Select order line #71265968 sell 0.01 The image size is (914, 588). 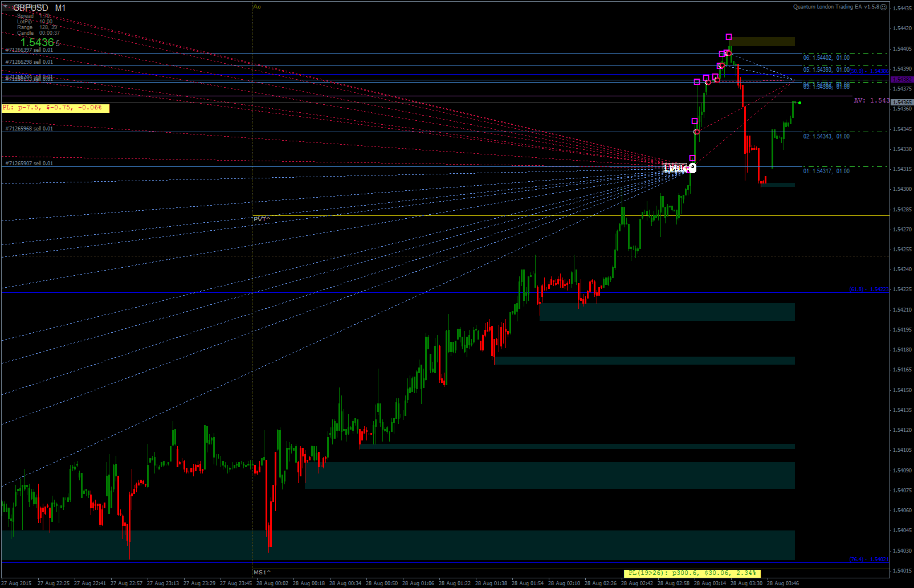coord(29,129)
